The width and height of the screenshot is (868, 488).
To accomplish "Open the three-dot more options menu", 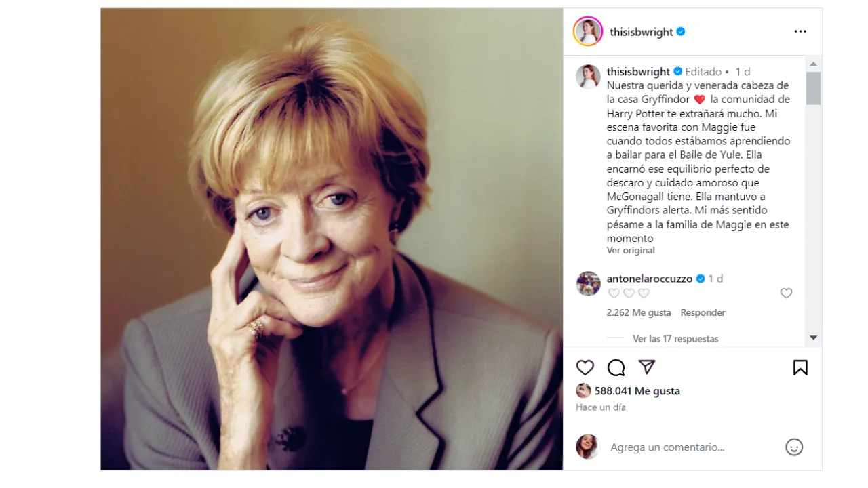I will click(x=800, y=31).
